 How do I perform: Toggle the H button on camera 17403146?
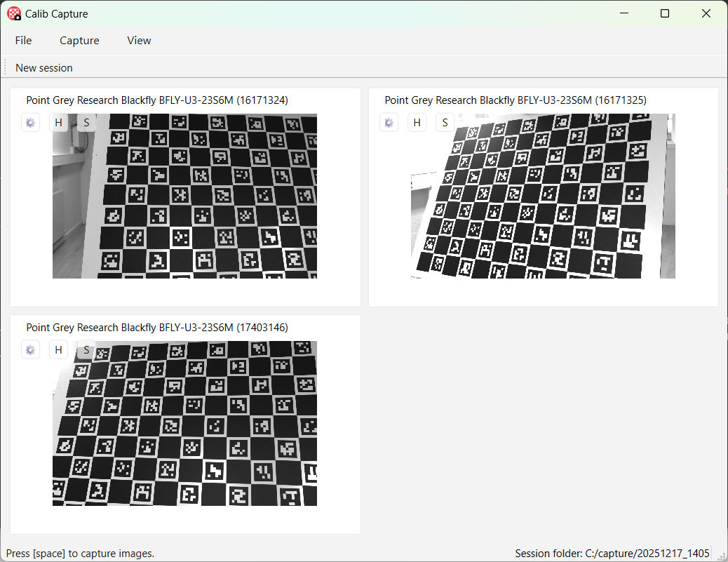[x=58, y=349]
